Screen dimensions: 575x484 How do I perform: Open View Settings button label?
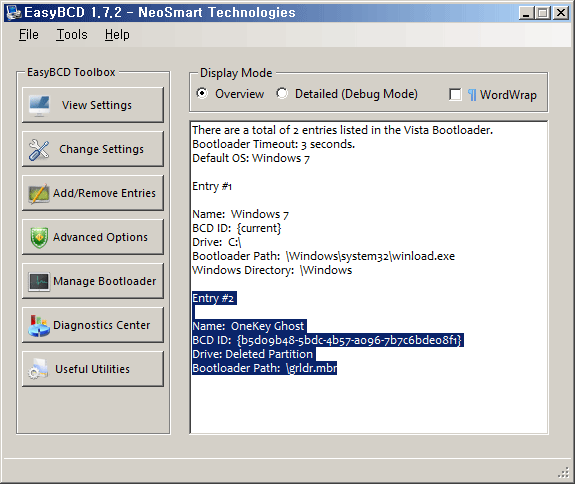click(97, 105)
